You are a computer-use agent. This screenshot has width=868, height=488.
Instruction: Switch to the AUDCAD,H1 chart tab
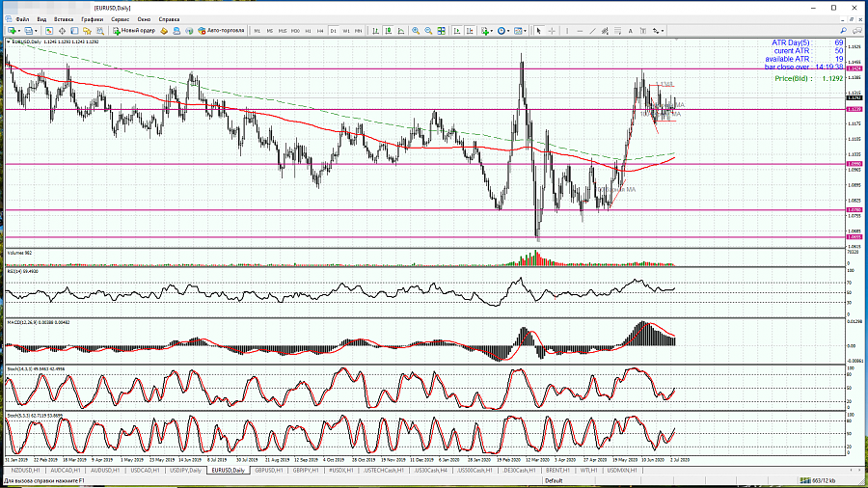click(66, 471)
